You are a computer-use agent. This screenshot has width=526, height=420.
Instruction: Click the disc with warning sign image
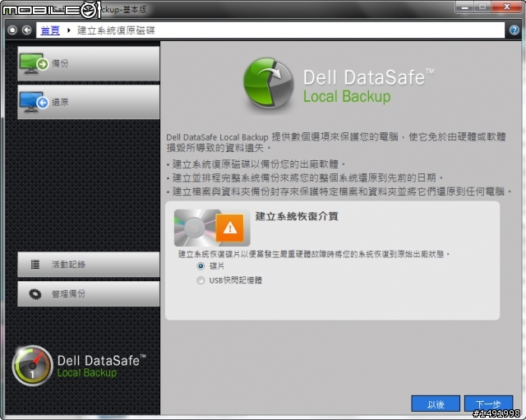pyautogui.click(x=212, y=228)
